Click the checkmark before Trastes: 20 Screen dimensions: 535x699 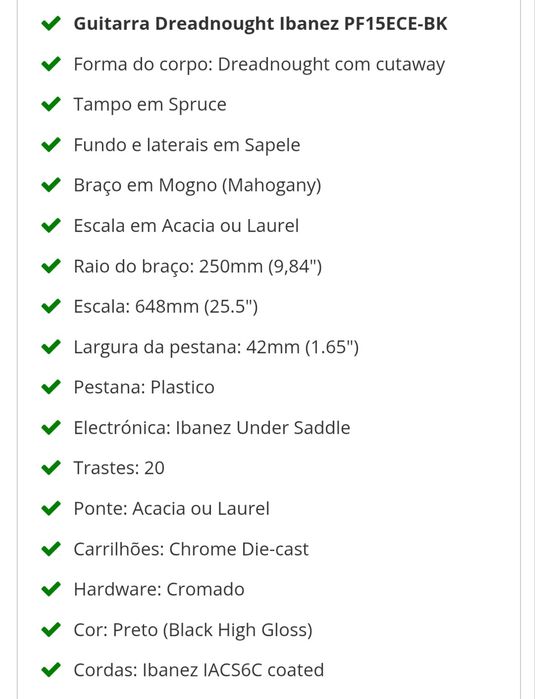(51, 468)
